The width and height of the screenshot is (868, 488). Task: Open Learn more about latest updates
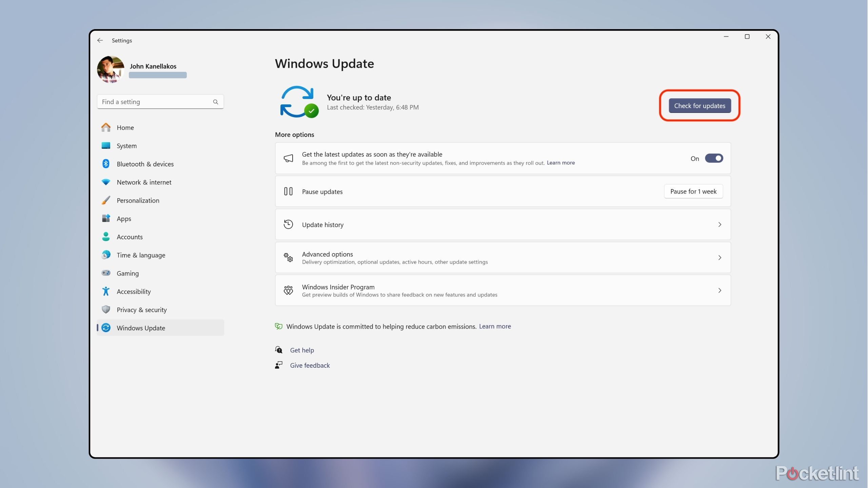coord(561,163)
